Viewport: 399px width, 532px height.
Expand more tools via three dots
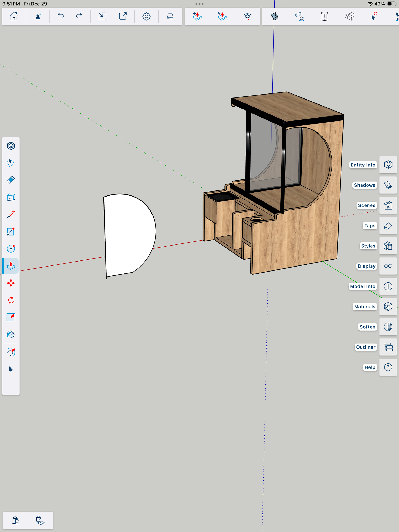pyautogui.click(x=11, y=386)
